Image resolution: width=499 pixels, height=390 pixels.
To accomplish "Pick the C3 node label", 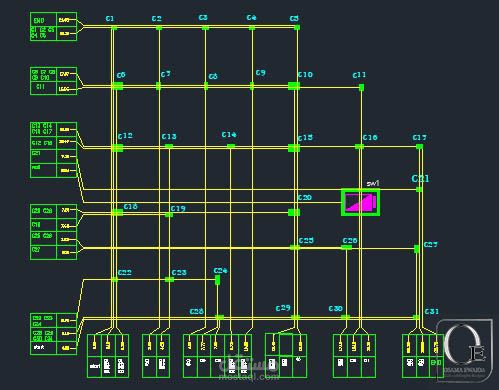I will tap(203, 17).
